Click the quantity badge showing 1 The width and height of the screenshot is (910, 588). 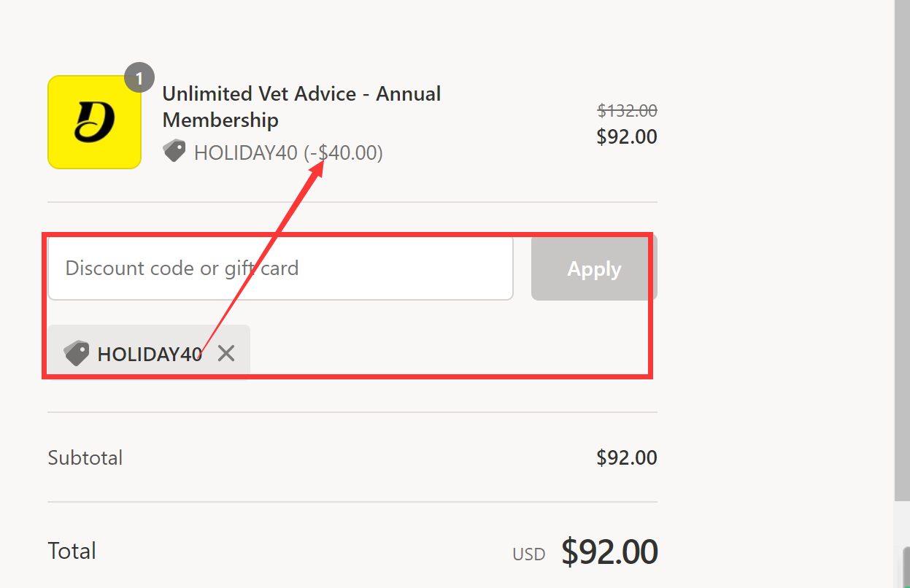click(x=139, y=77)
